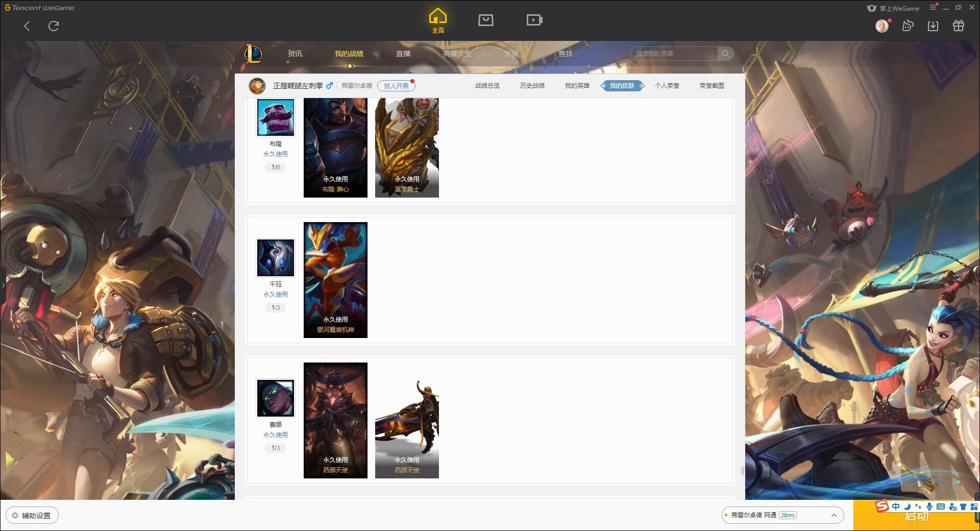
Task: Click the summoner name 正蹬鞭腿左刺拳
Action: [x=298, y=86]
